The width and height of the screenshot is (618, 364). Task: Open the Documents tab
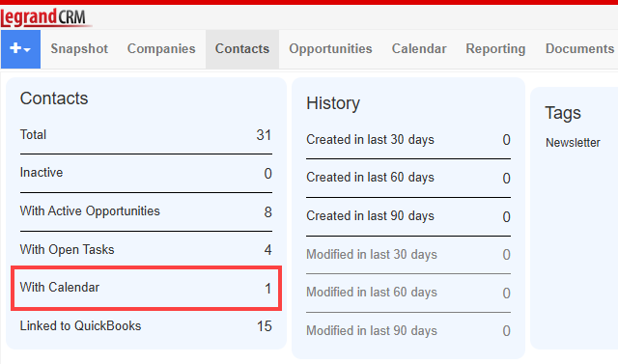[x=579, y=49]
